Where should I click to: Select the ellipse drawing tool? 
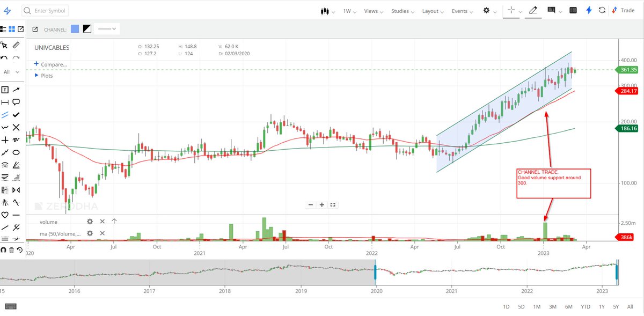[16, 152]
